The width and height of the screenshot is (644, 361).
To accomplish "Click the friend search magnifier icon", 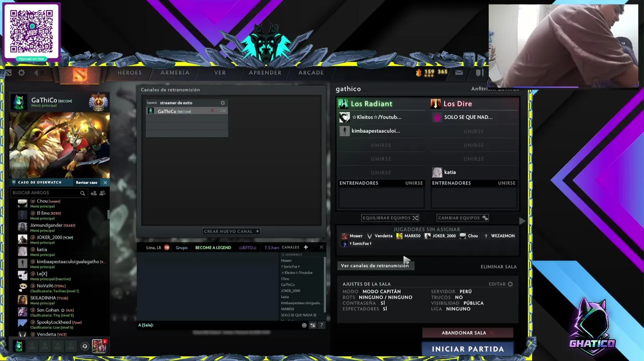I will pyautogui.click(x=82, y=193).
